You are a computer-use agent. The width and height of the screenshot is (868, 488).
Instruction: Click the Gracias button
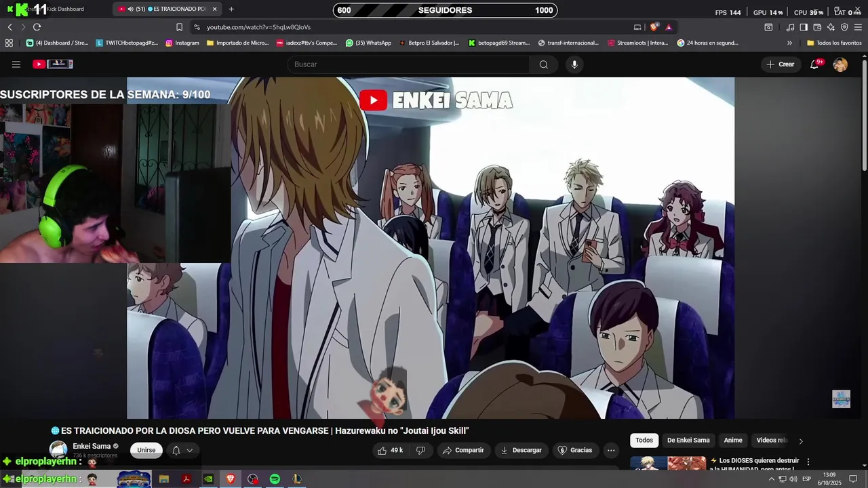[575, 450]
